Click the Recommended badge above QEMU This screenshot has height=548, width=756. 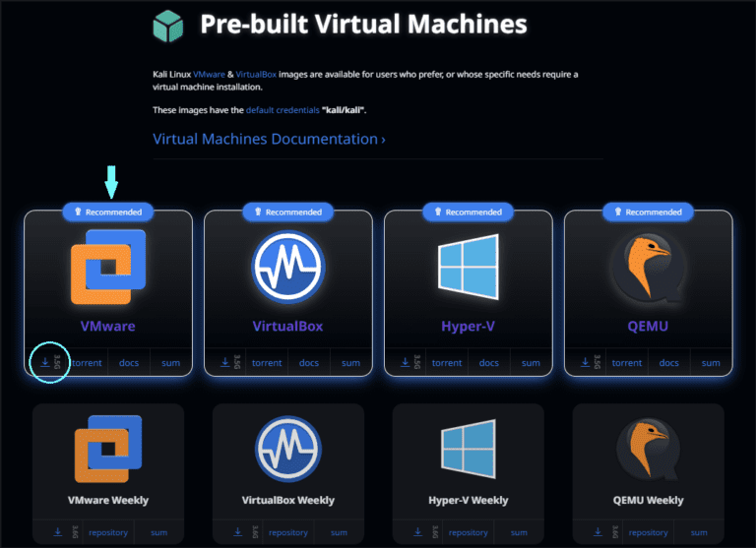coord(648,213)
